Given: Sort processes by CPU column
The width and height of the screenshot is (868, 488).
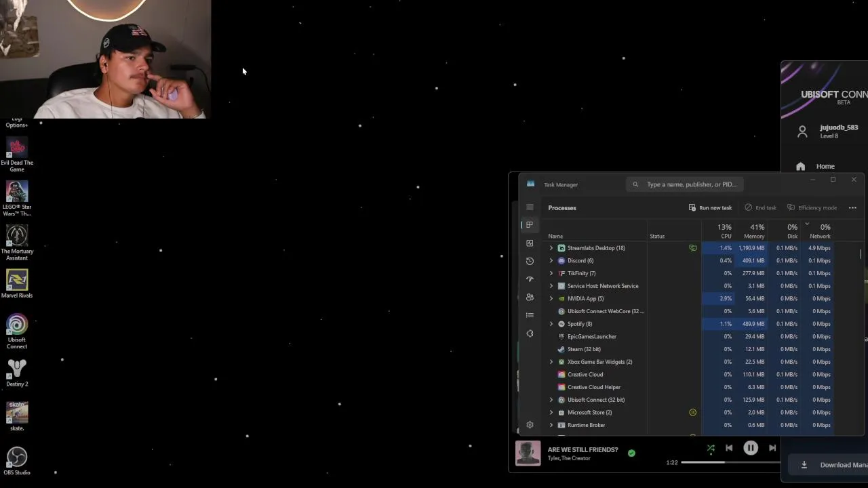Looking at the screenshot, I should pyautogui.click(x=718, y=231).
